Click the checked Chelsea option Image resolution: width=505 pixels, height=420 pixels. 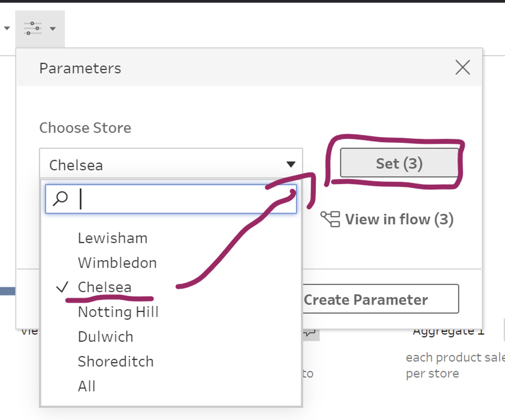tap(104, 287)
